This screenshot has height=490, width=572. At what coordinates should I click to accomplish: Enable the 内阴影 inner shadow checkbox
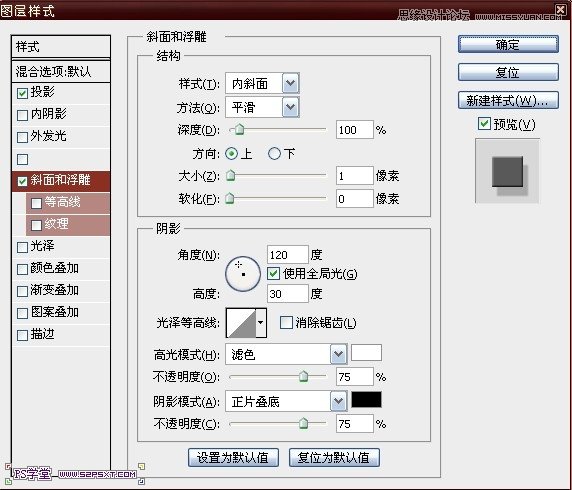22,115
